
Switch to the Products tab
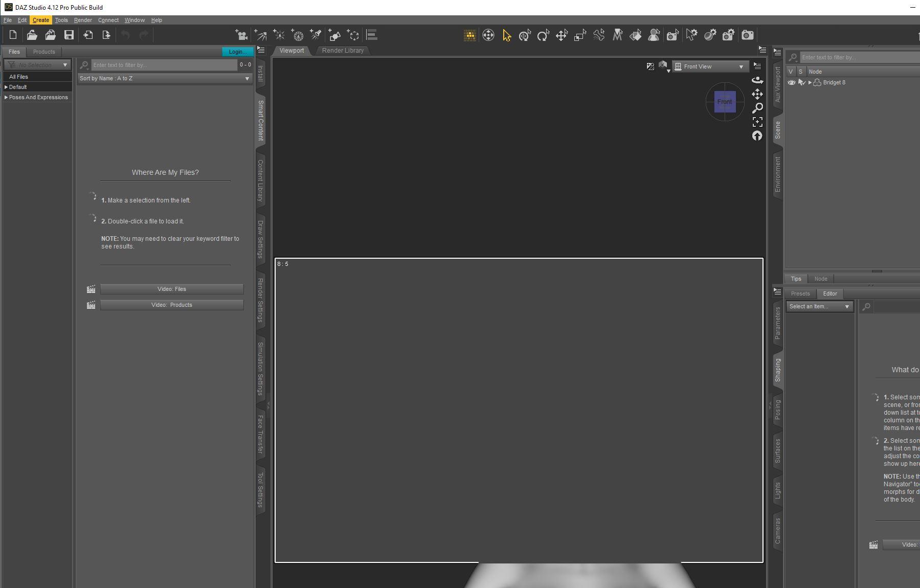44,52
